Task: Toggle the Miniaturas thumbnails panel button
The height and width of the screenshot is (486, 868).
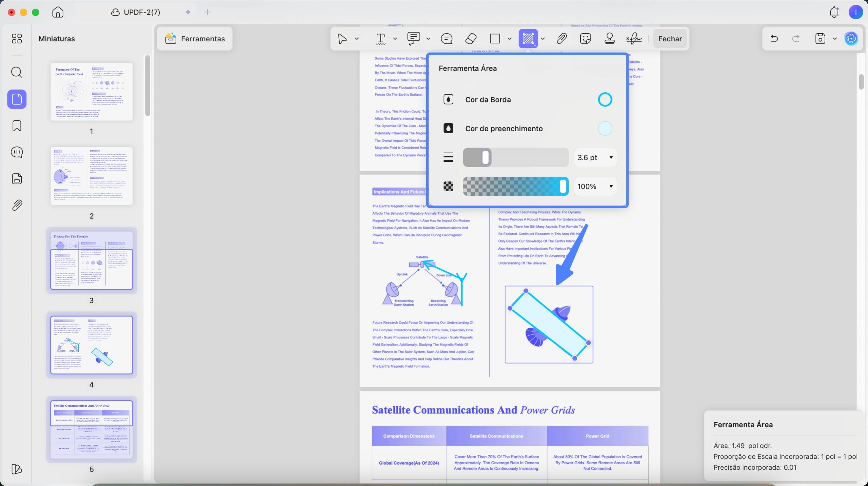Action: tap(17, 99)
